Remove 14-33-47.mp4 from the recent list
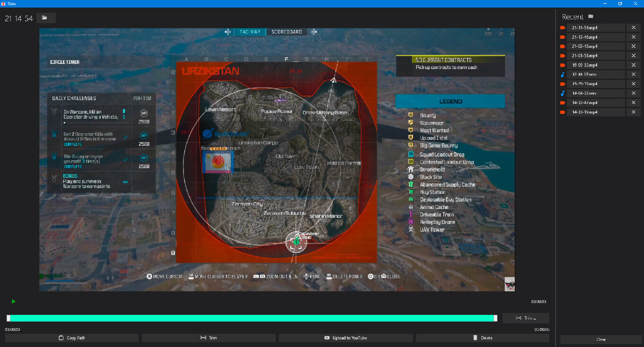This screenshot has width=644, height=347. [634, 103]
